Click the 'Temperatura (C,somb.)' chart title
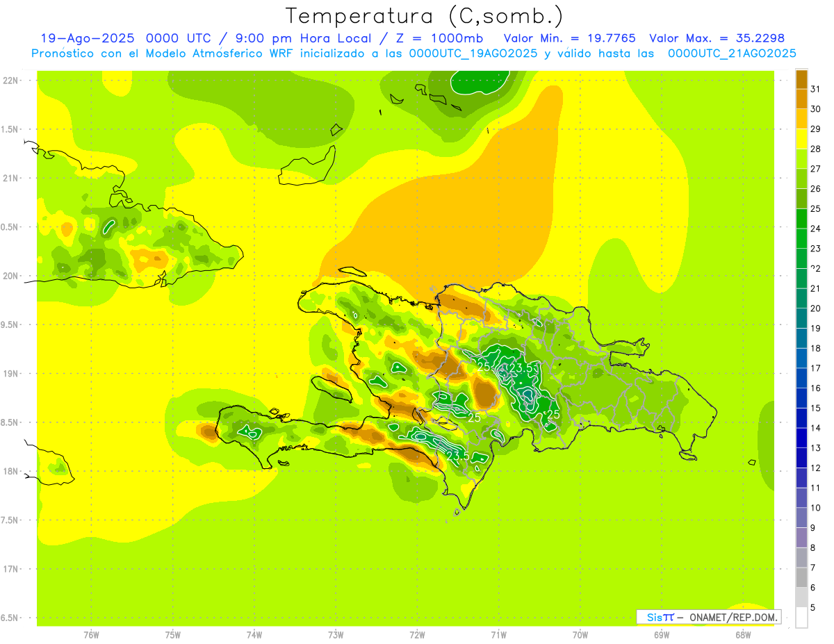834x644 pixels. coord(424,16)
